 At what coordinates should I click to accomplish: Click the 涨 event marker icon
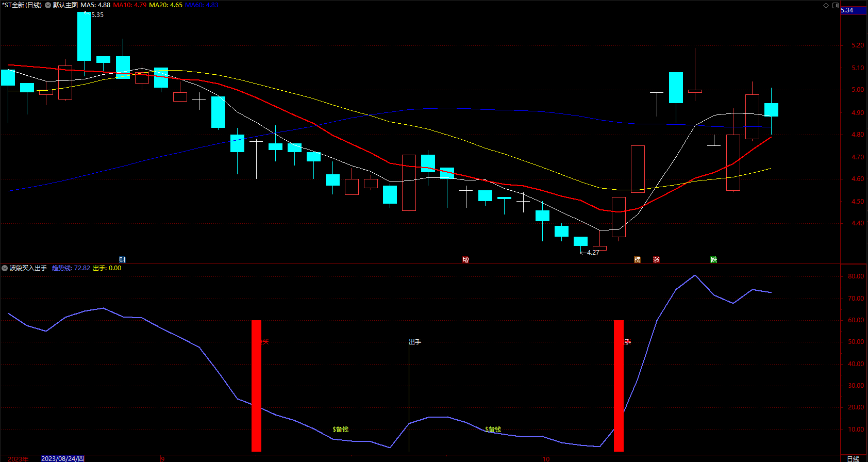656,259
